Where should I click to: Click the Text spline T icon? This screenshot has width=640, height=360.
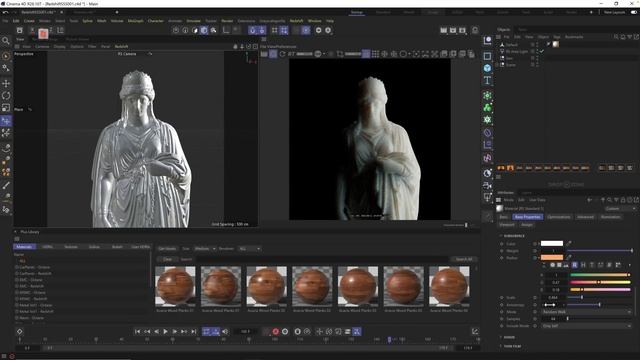coord(487,80)
